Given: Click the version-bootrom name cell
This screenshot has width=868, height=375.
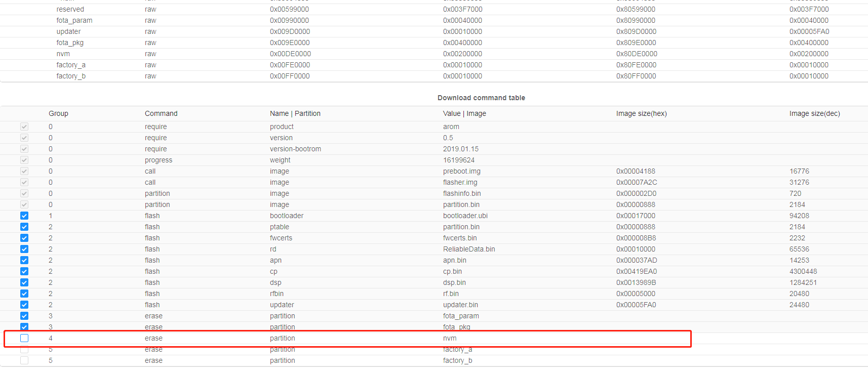Looking at the screenshot, I should click(x=295, y=149).
